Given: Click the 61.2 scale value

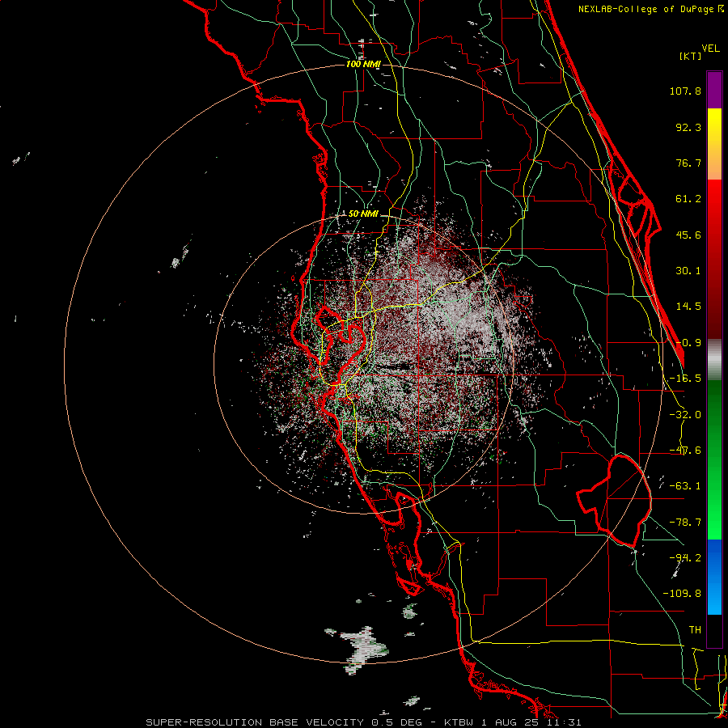Looking at the screenshot, I should tap(688, 199).
